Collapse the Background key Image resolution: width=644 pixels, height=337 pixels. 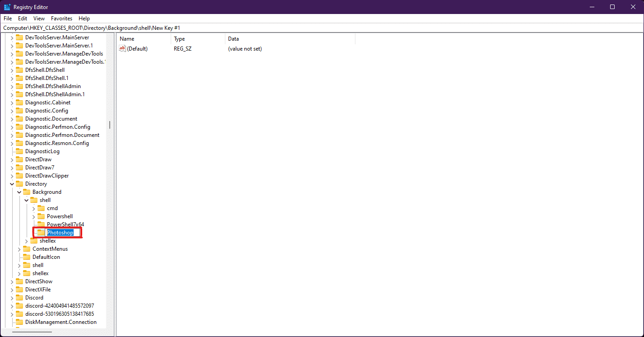click(x=19, y=192)
